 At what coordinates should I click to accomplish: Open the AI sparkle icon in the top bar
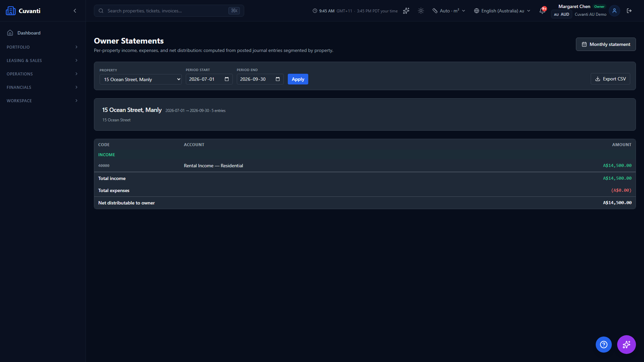pos(406,11)
